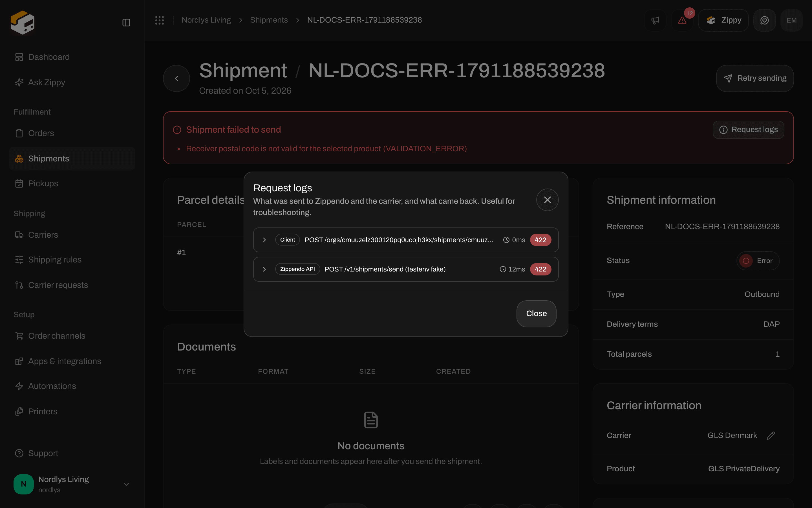The image size is (812, 508).
Task: Open Support in sidebar
Action: pos(72,453)
